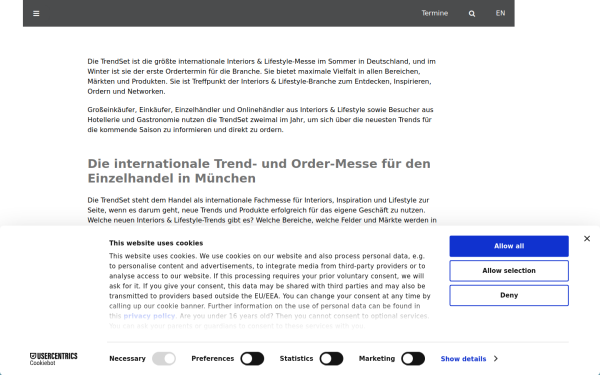Click the heading "Die internationale Trend- und Order-Messe"
The height and width of the screenshot is (375, 600).
click(259, 171)
